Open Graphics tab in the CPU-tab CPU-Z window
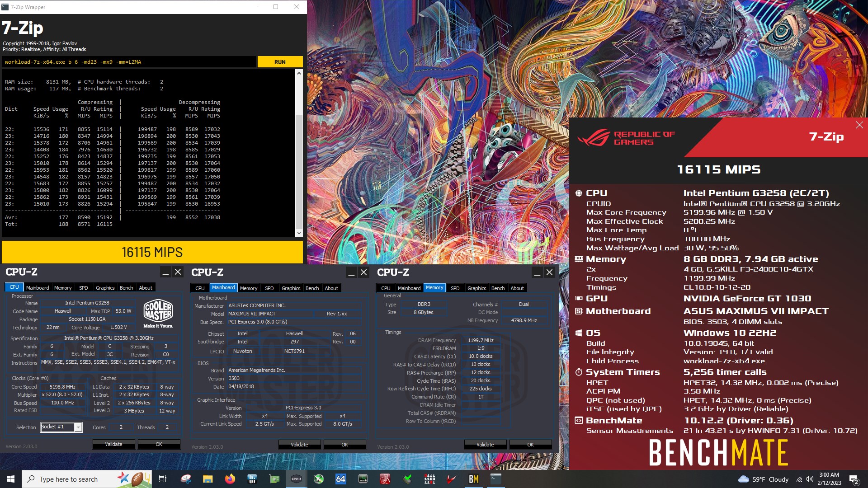The height and width of the screenshot is (488, 868). pyautogui.click(x=105, y=288)
